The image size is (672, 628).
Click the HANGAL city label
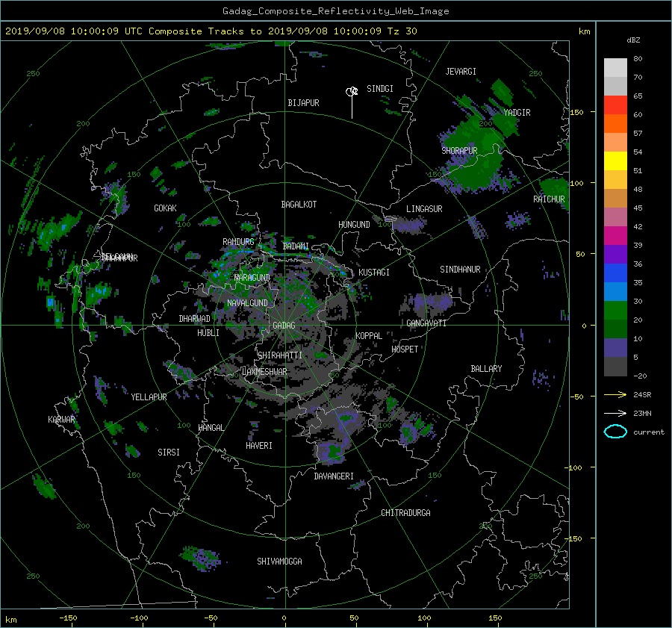(x=211, y=428)
